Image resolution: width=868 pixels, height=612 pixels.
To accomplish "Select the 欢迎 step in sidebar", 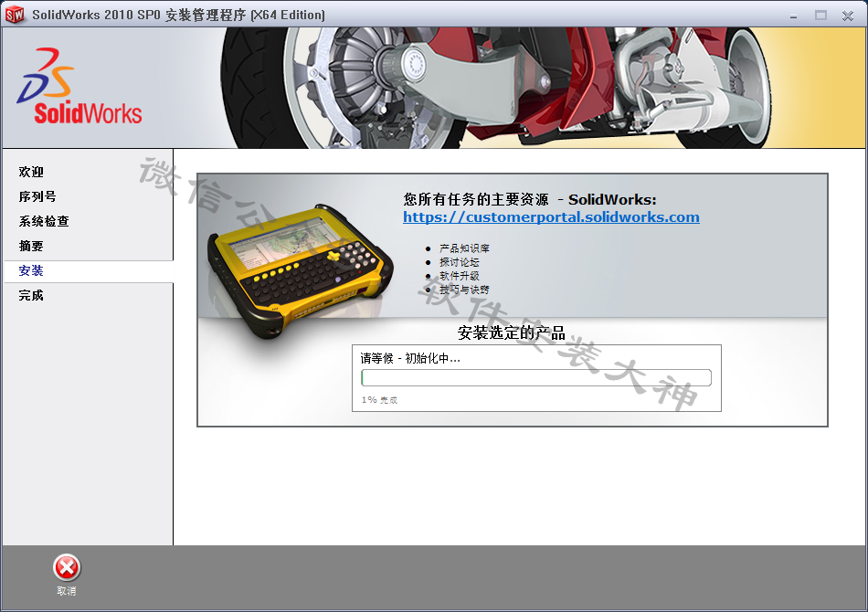I will tap(31, 172).
